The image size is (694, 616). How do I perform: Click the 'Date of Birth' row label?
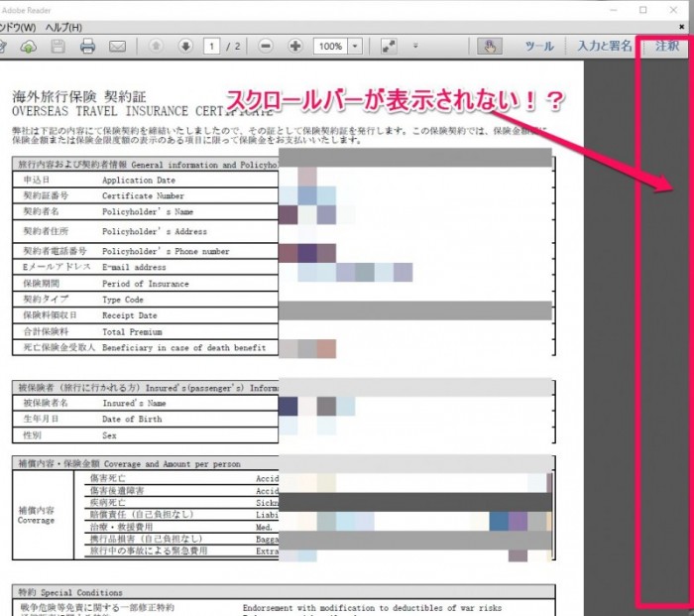[132, 419]
